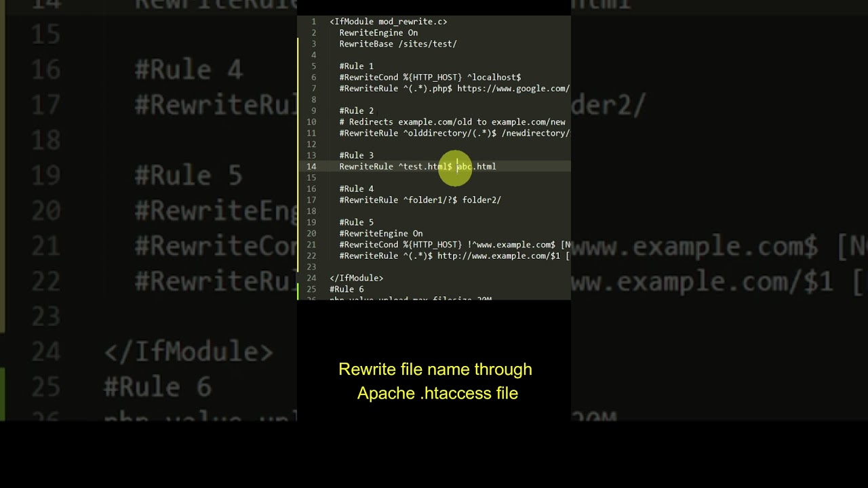
Task: Click the large blurred '#Rule 4' text in the background
Action: [189, 70]
